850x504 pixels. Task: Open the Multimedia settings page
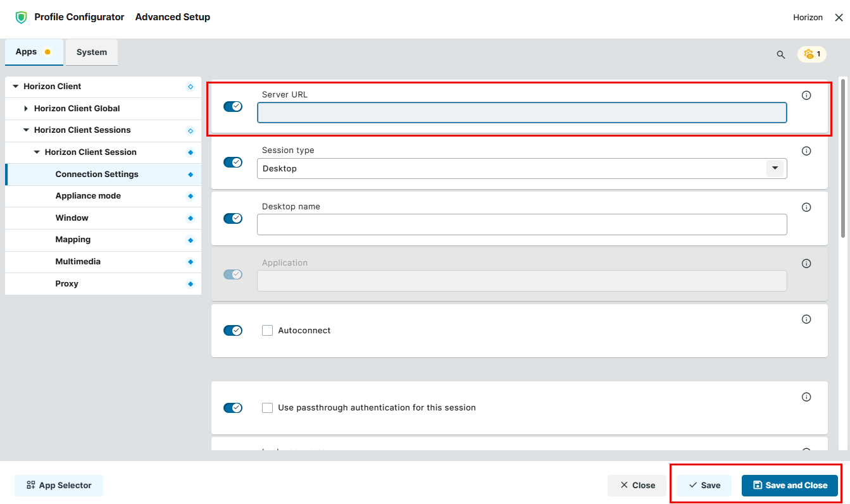pos(103,262)
